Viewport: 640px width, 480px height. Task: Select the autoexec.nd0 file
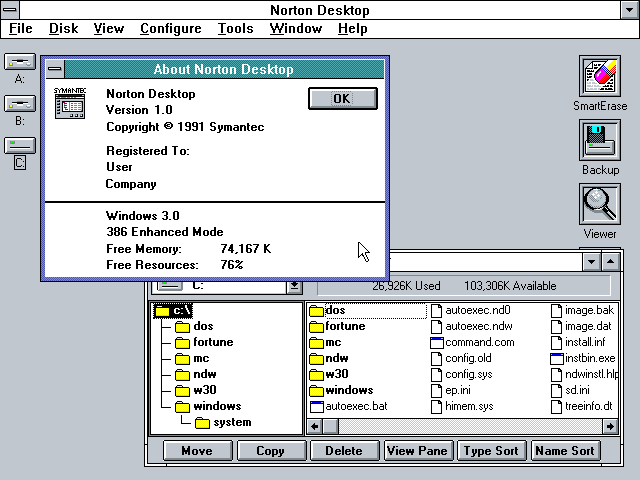coord(471,311)
